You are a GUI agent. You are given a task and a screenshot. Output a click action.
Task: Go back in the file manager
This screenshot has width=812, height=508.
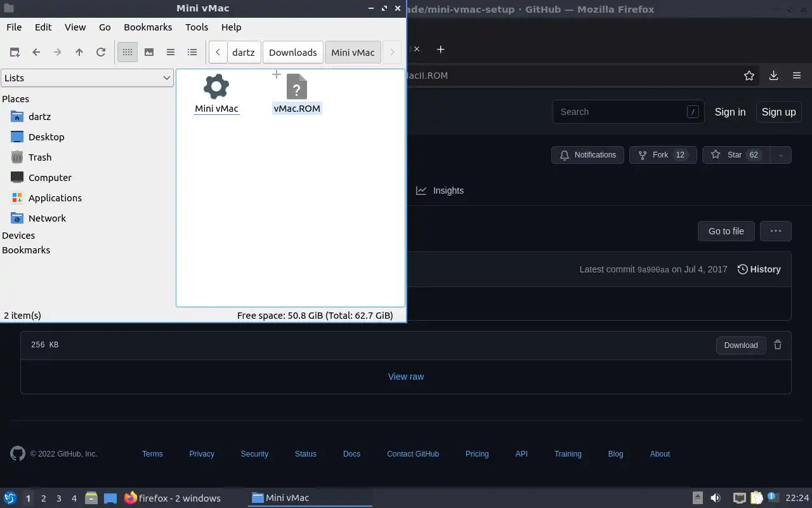36,53
